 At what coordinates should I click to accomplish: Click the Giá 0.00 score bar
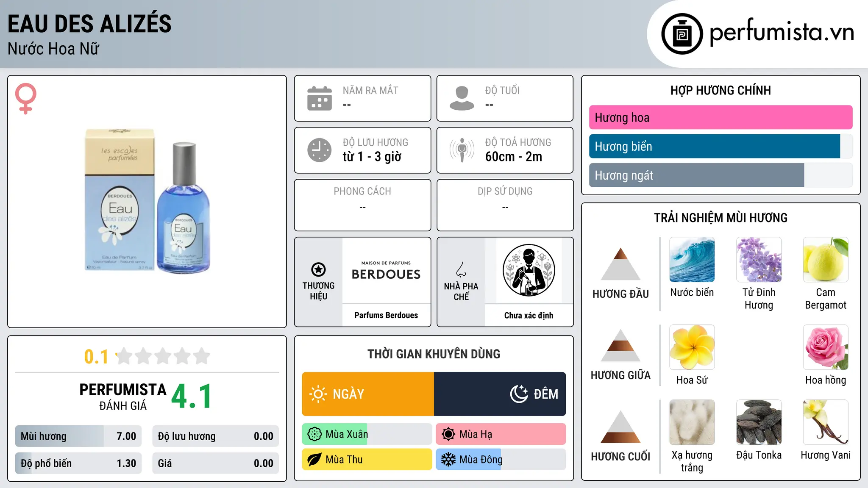[215, 463]
